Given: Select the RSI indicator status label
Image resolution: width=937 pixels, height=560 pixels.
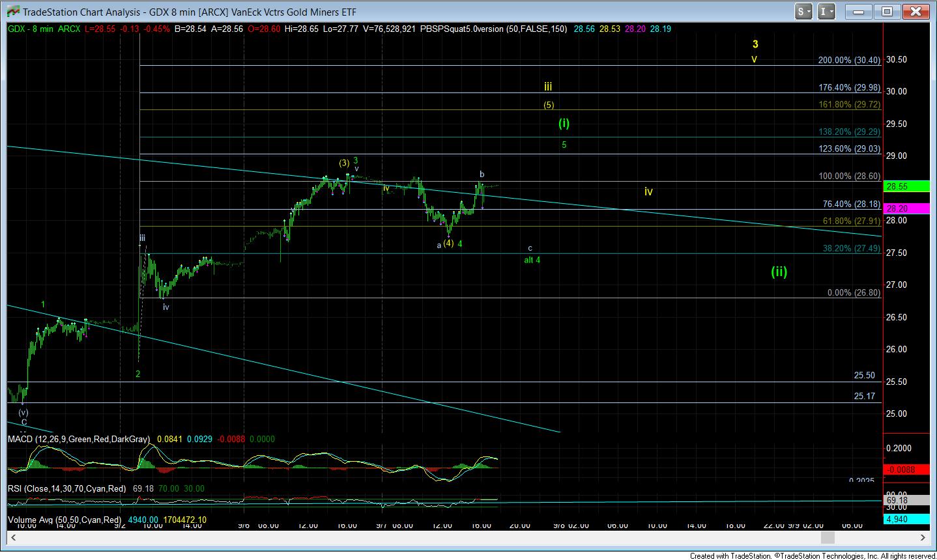Looking at the screenshot, I should click(67, 488).
